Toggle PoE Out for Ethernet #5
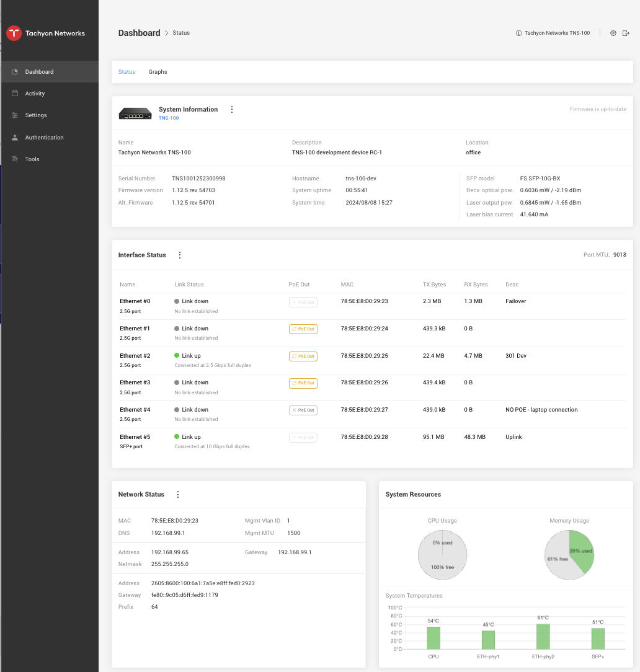 (x=303, y=438)
